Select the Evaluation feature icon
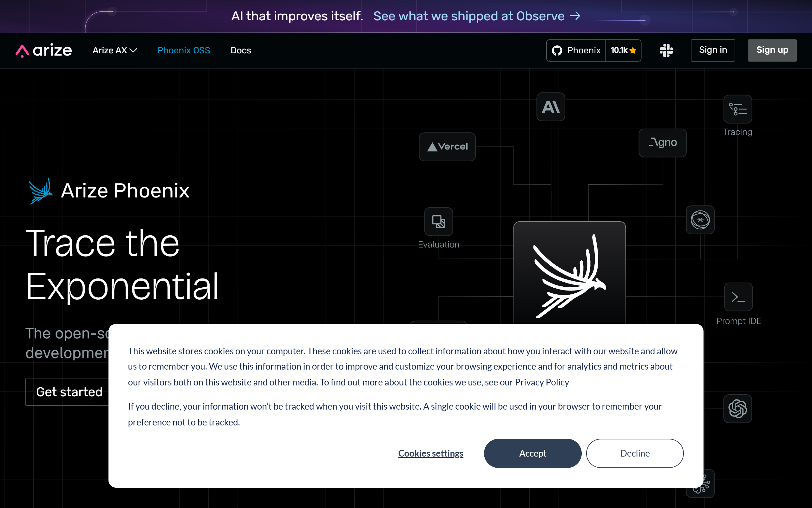Image resolution: width=812 pixels, height=508 pixels. point(439,222)
